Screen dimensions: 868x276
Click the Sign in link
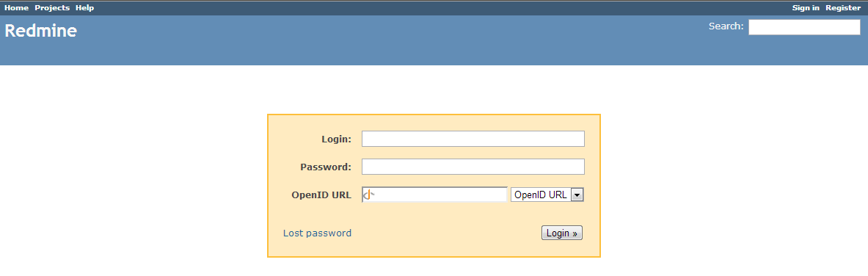(x=806, y=8)
